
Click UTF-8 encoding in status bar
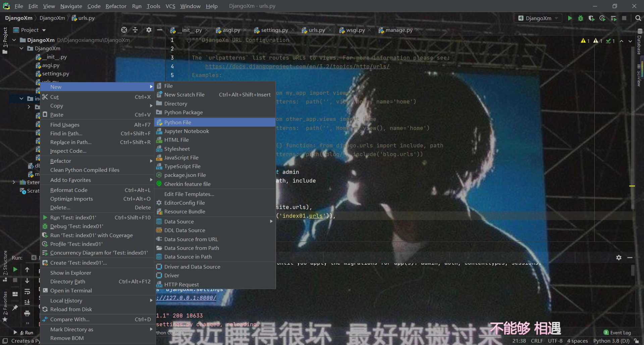555,341
